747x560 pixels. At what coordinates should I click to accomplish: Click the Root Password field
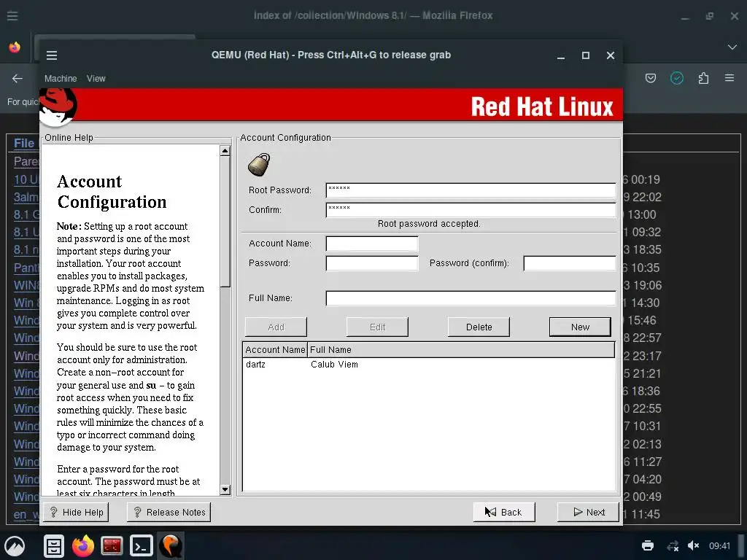(471, 190)
